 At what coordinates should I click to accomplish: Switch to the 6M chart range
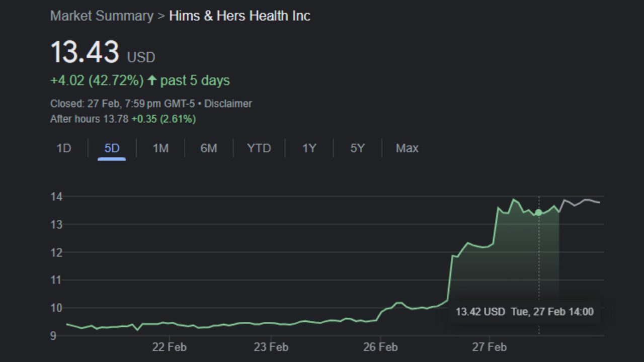coord(209,148)
